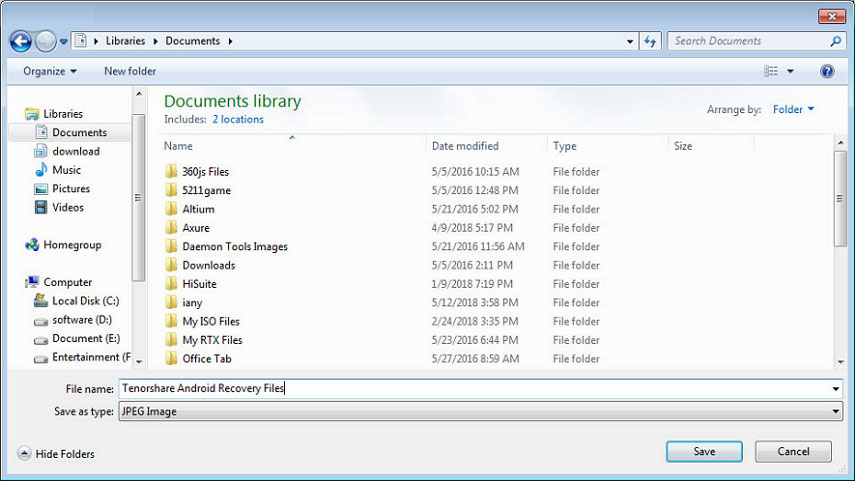Click the Daemon Tools Images folder icon
This screenshot has height=481, width=855.
point(171,246)
